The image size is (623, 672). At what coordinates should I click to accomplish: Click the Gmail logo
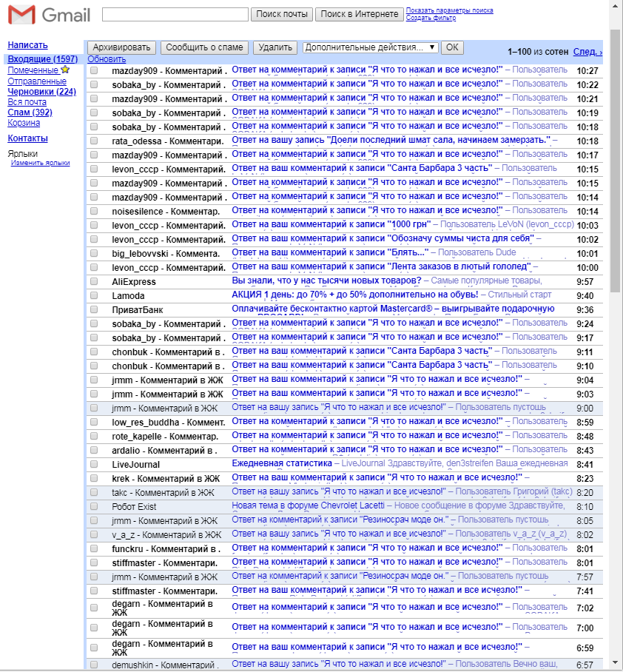click(50, 15)
